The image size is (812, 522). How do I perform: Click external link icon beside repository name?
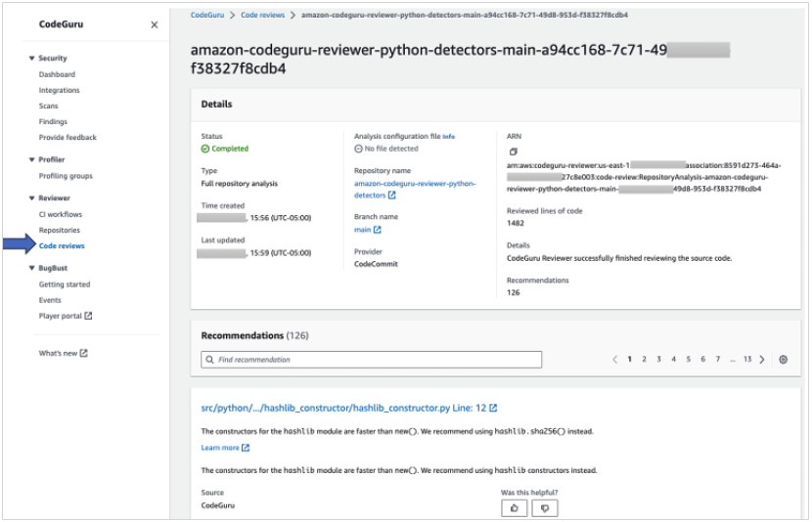click(x=392, y=196)
